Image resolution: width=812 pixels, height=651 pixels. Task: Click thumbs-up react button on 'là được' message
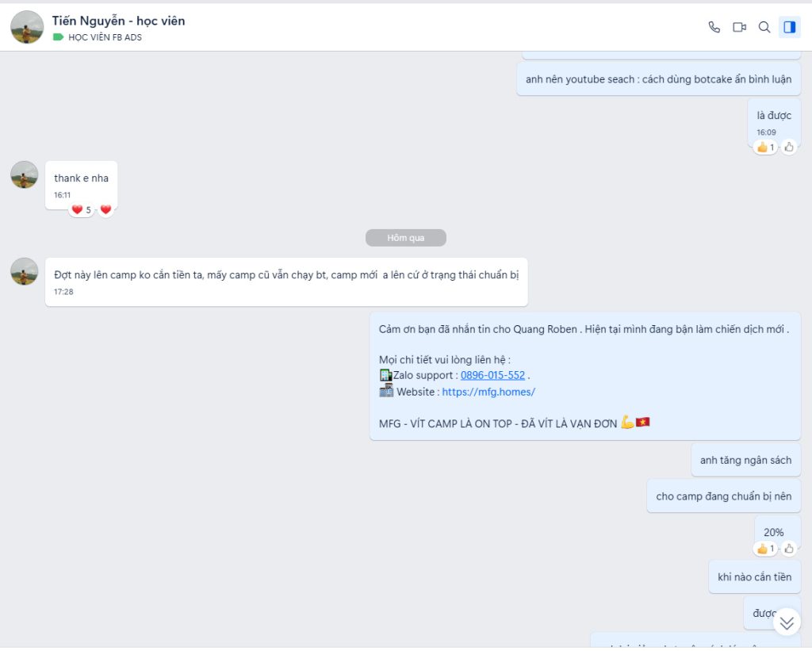[788, 147]
